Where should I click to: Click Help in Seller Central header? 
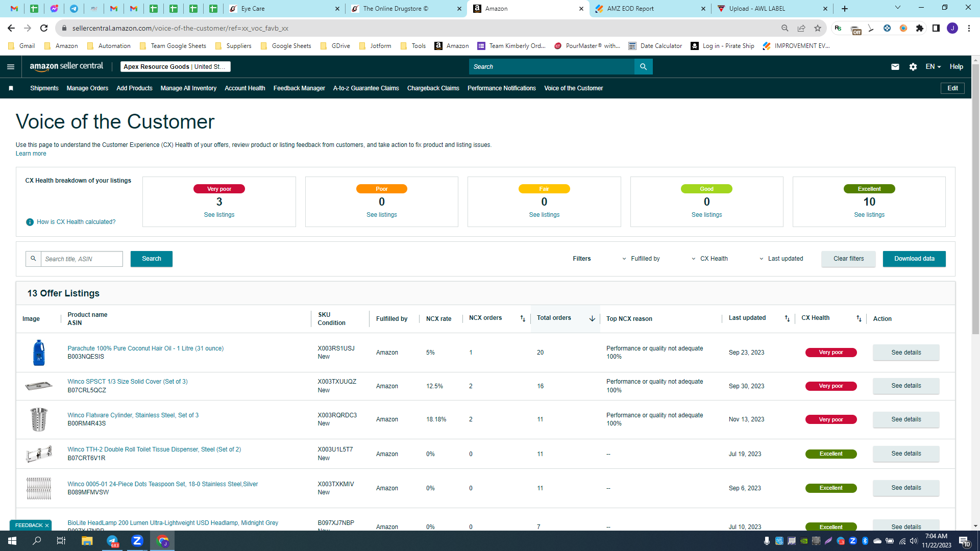957,67
